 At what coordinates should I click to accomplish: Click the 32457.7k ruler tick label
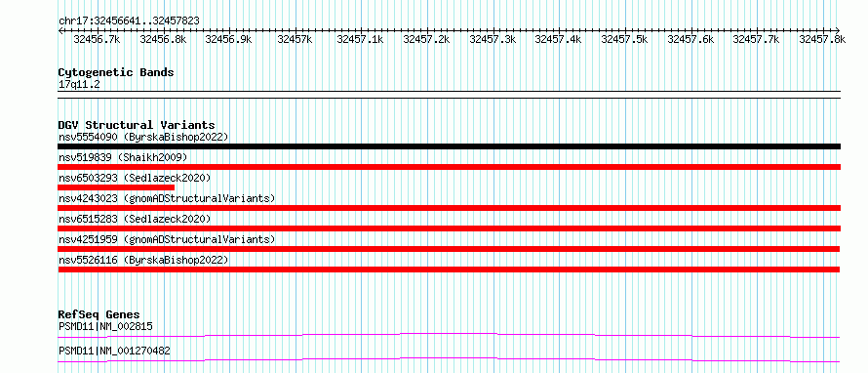[756, 39]
